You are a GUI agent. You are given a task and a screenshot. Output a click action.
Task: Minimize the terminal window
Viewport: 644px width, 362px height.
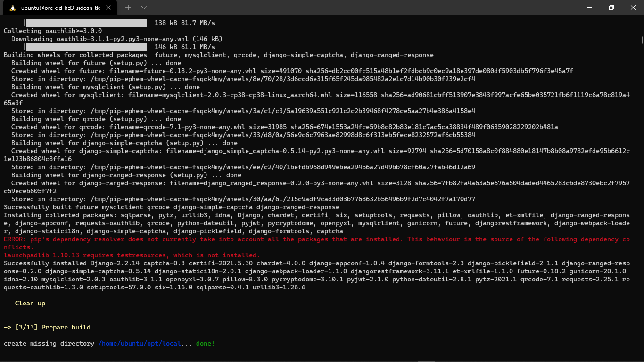[x=590, y=8]
